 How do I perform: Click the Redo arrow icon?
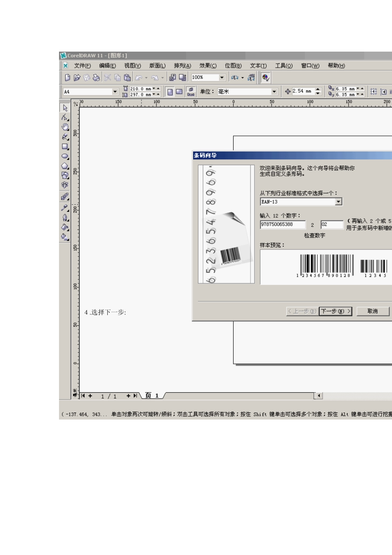click(x=155, y=78)
